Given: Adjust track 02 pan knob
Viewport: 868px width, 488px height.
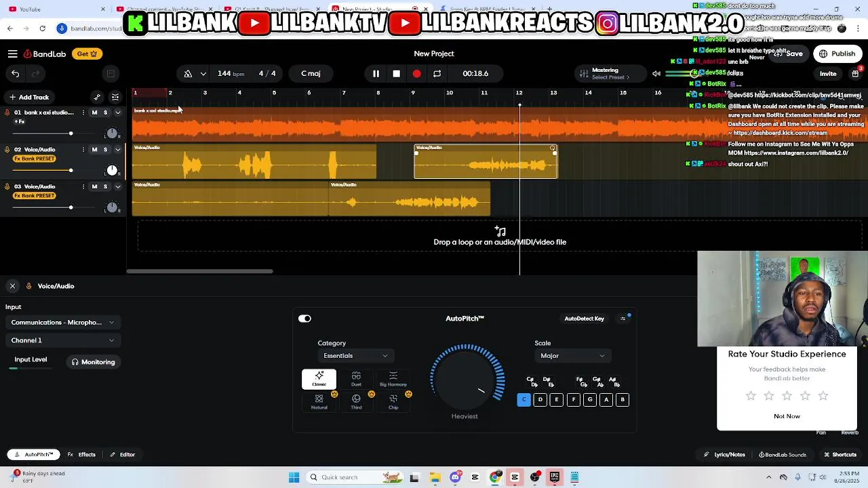Looking at the screenshot, I should pyautogui.click(x=112, y=170).
